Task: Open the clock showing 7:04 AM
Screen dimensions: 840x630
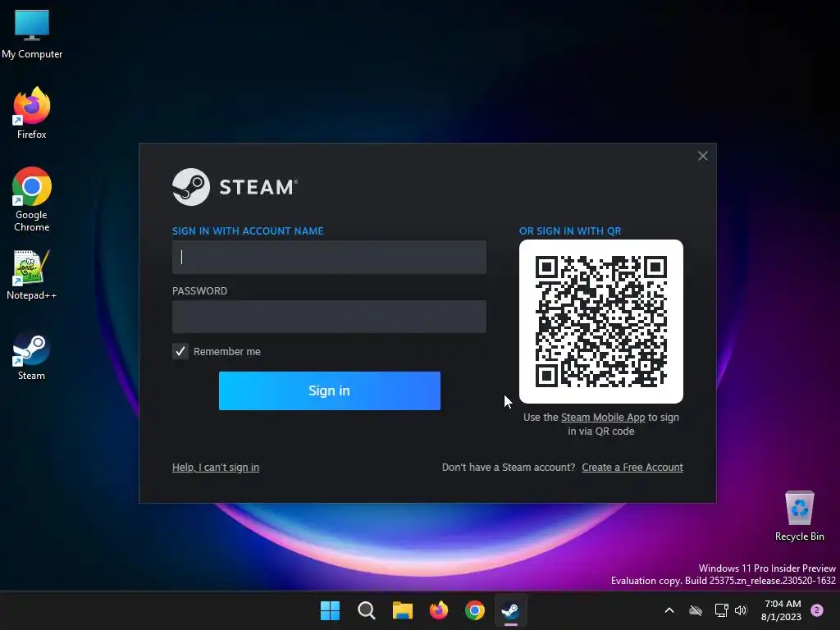Action: coord(782,610)
